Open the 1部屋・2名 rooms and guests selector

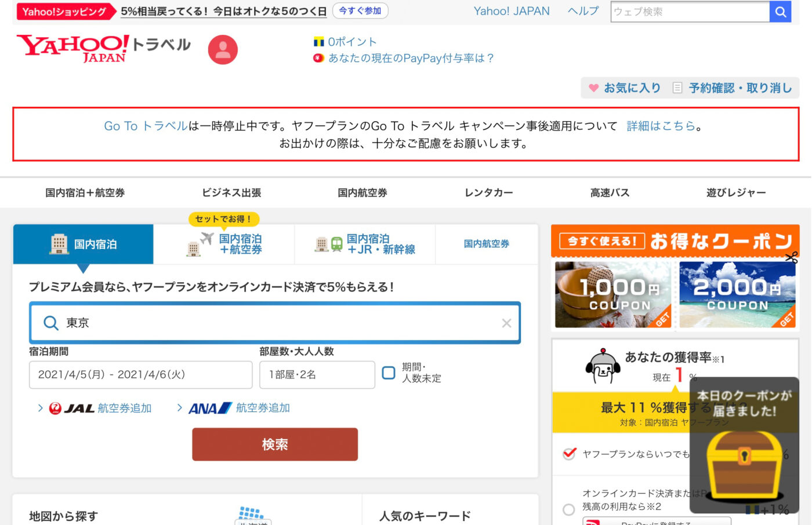click(317, 375)
